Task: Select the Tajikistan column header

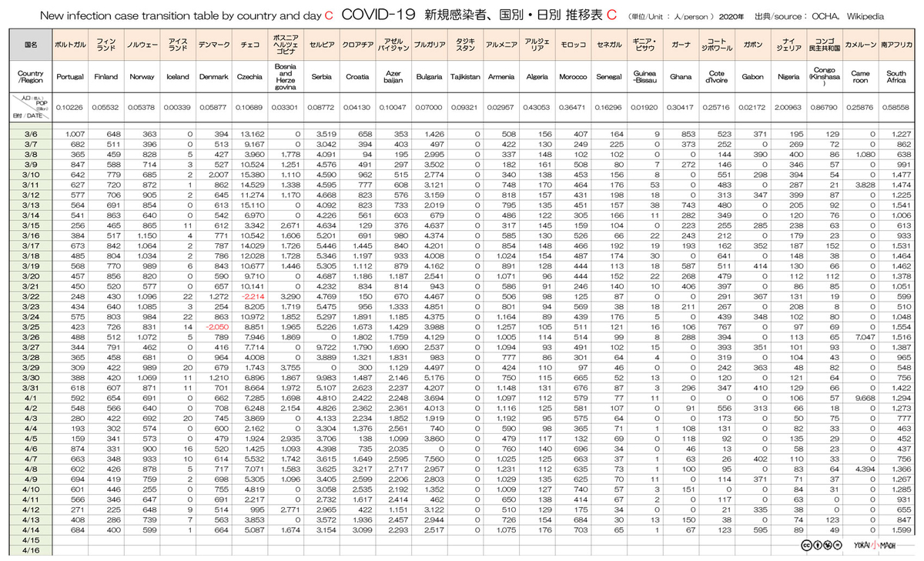Action: click(465, 77)
